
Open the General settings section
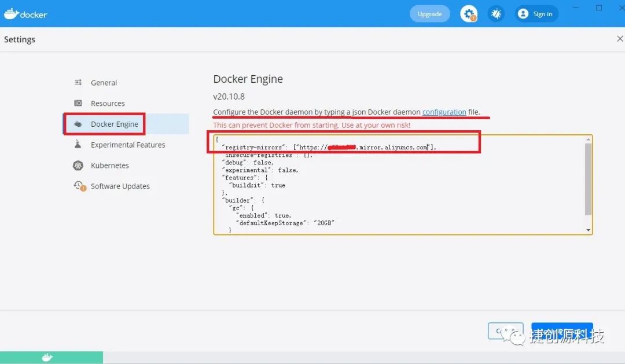[126, 83]
